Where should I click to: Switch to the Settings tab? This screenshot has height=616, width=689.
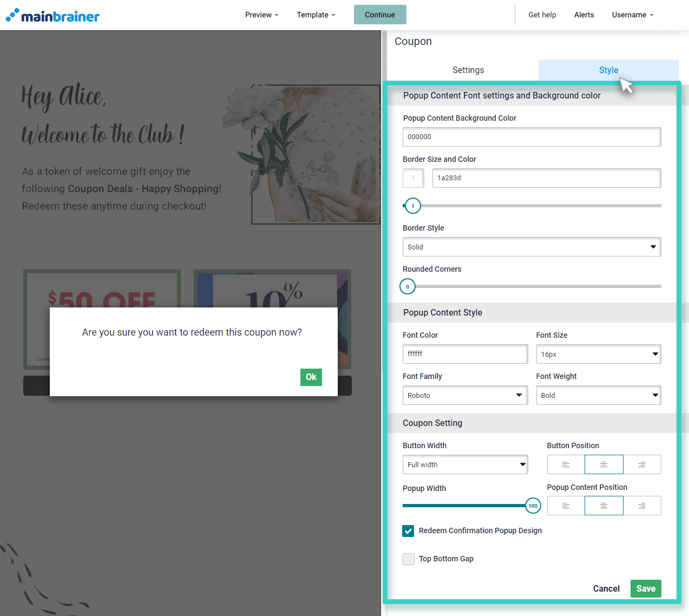[x=468, y=70]
